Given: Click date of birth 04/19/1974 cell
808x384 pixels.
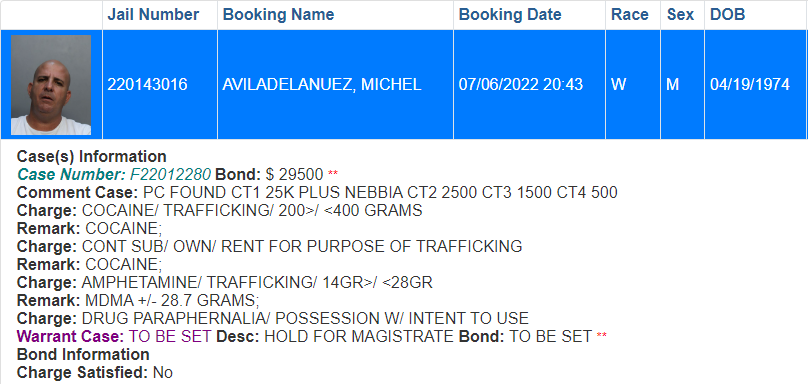Looking at the screenshot, I should tap(755, 85).
